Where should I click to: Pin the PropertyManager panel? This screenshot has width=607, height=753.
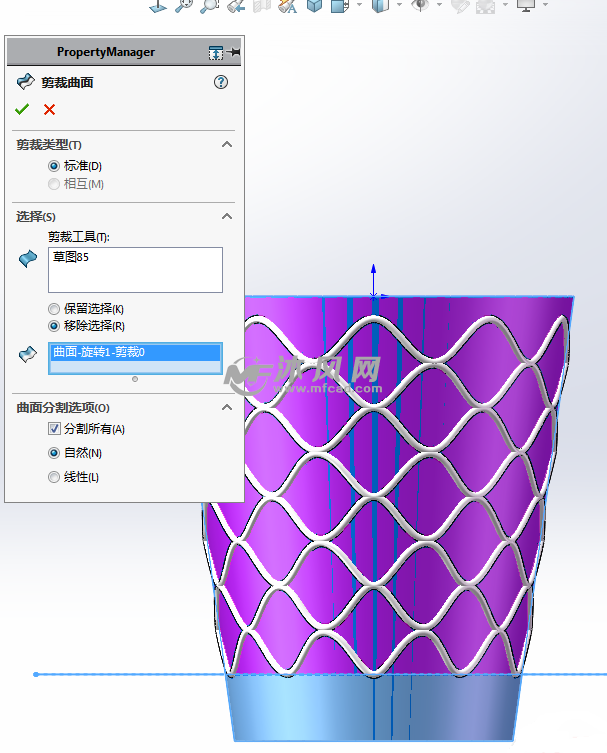click(x=234, y=52)
